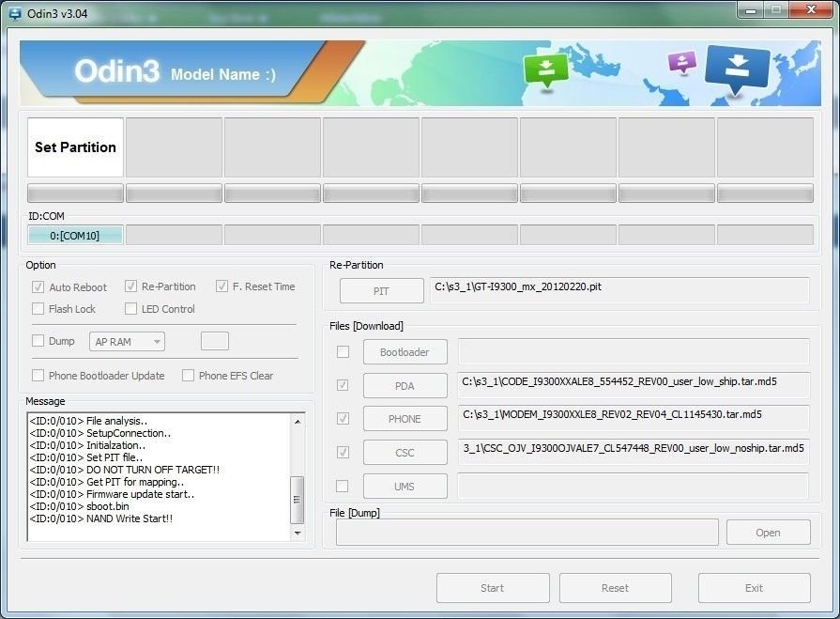Click the PDA file path field
Screen dimensions: 840x619
tap(634, 385)
